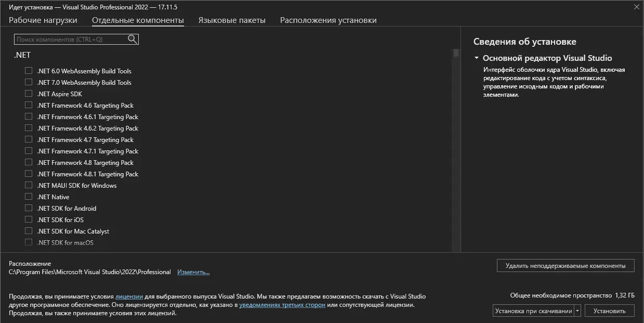This screenshot has width=644, height=323.
Task: Click the search magnifier icon in component search
Action: point(132,39)
